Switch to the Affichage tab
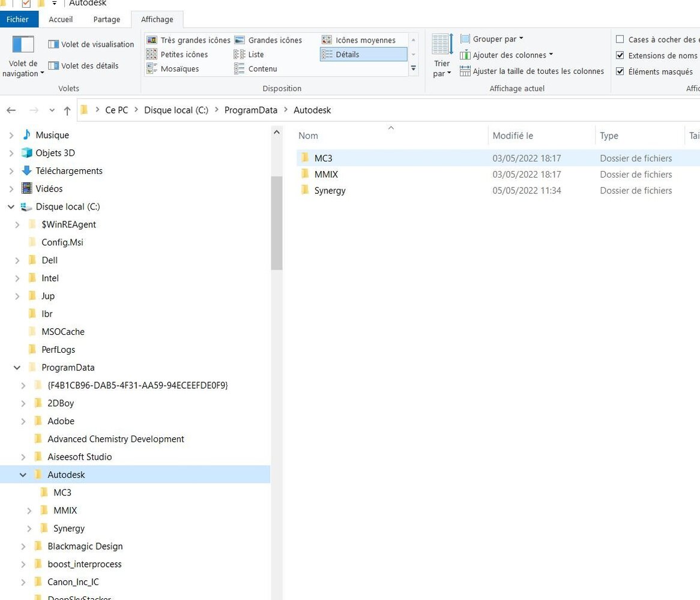The width and height of the screenshot is (700, 600). (157, 19)
